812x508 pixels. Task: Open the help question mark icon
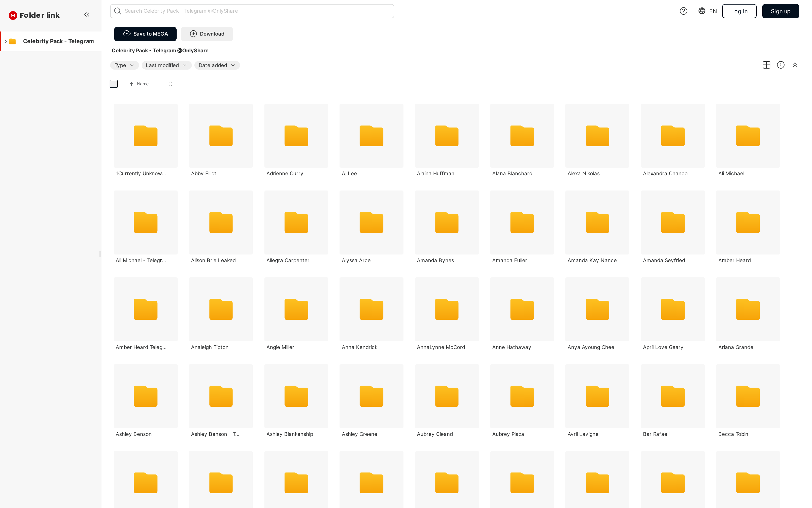coord(683,11)
